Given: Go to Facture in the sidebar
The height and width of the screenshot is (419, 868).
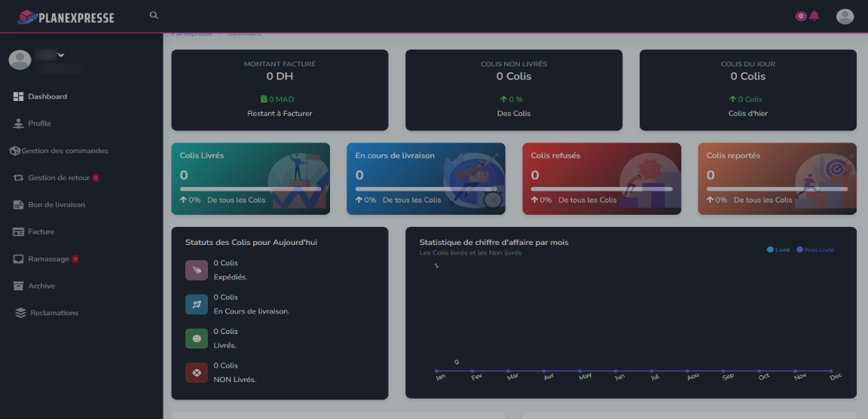Looking at the screenshot, I should click(x=41, y=232).
